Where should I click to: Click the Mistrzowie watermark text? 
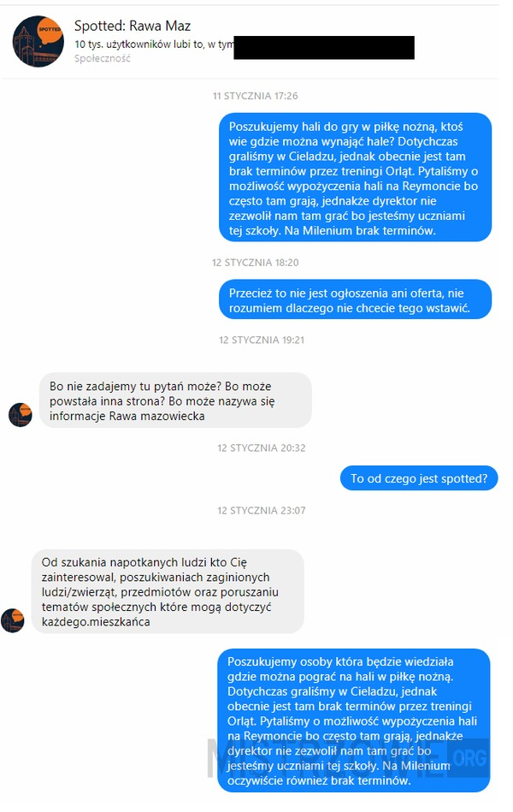[327, 758]
